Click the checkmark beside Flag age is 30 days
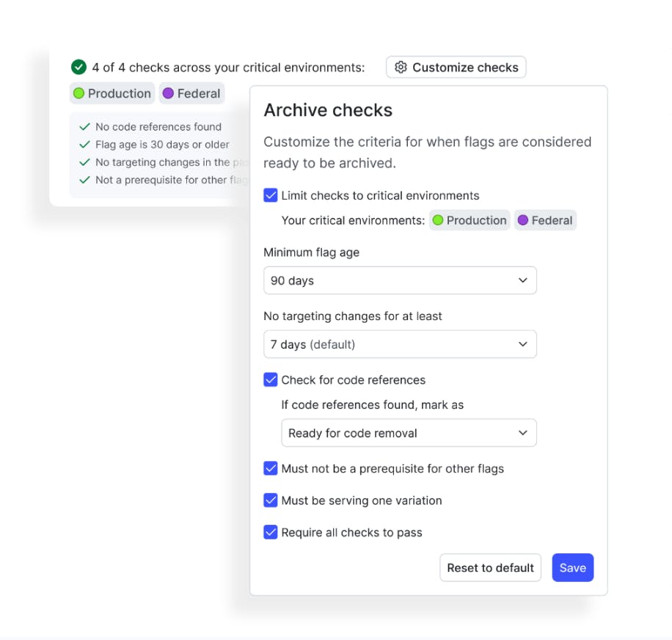672x640 pixels. pos(84,145)
